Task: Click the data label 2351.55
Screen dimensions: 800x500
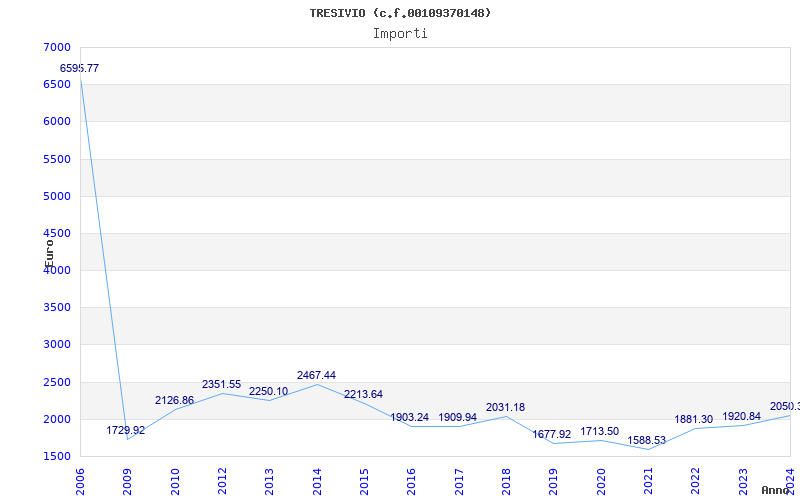Action: click(x=221, y=384)
